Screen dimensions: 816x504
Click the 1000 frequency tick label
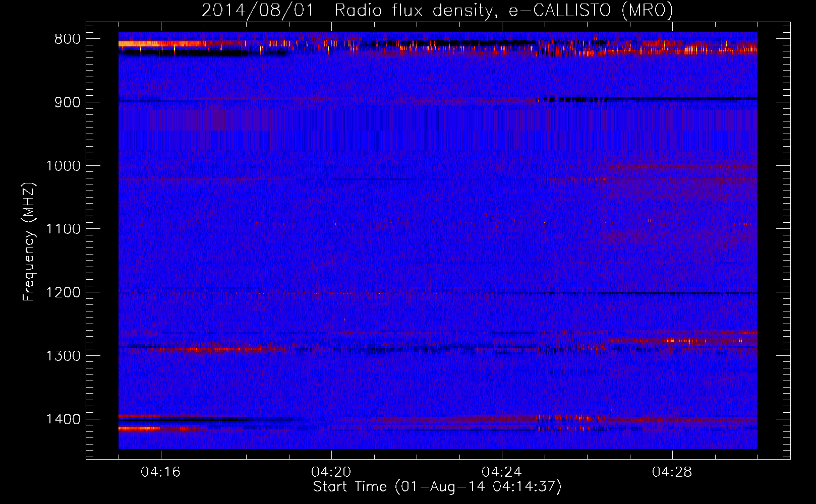[63, 166]
